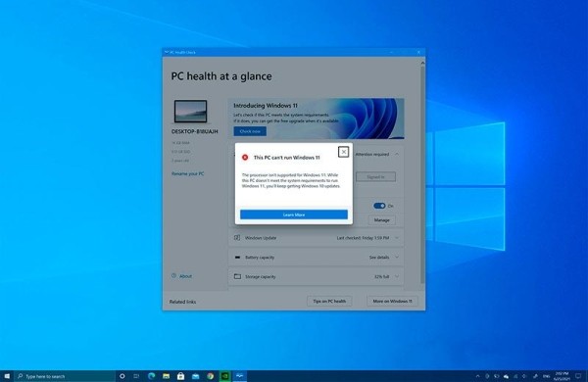This screenshot has height=382, width=588.
Task: Click the Windows Update icon
Action: [237, 238]
